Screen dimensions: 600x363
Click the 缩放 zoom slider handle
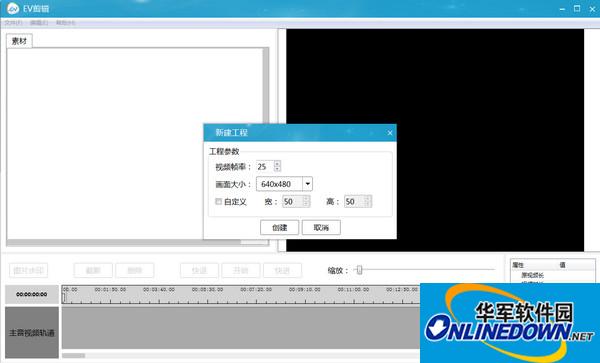click(359, 270)
